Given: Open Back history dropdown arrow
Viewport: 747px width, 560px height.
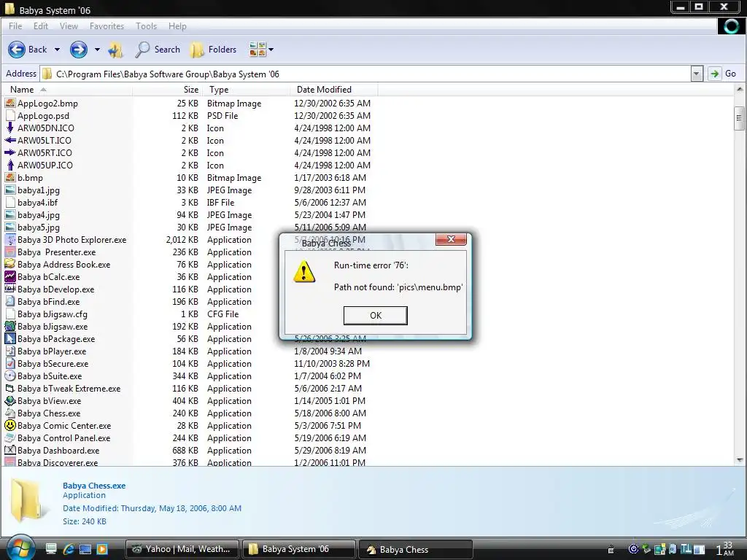Looking at the screenshot, I should tap(57, 50).
